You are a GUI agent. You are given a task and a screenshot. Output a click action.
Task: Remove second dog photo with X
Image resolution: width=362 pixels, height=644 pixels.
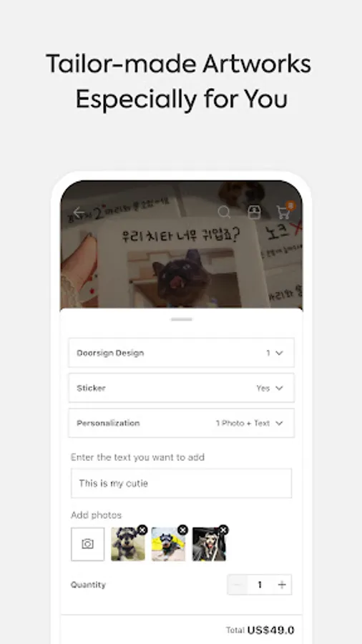183,530
